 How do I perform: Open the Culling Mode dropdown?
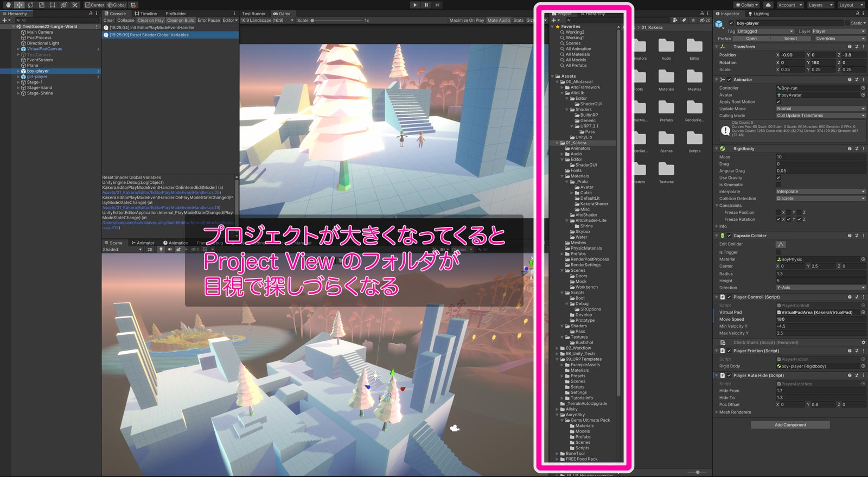click(820, 116)
